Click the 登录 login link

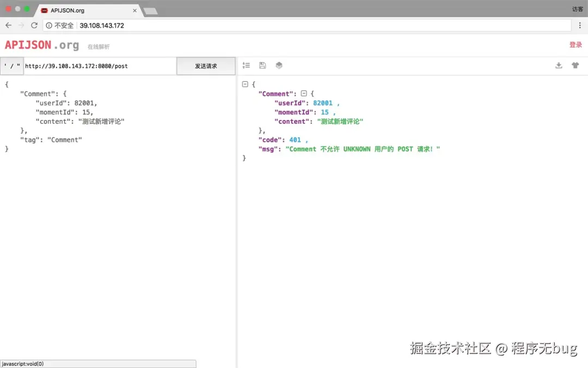tap(575, 45)
